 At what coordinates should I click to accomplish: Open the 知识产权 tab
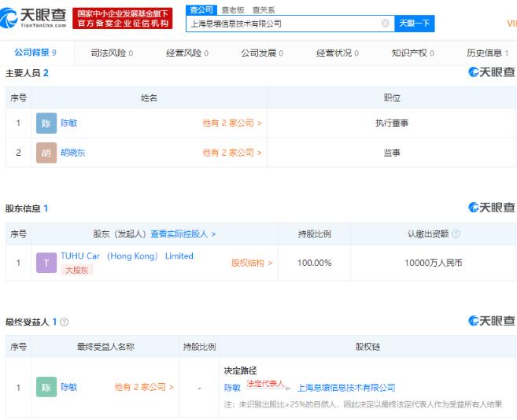click(x=413, y=53)
